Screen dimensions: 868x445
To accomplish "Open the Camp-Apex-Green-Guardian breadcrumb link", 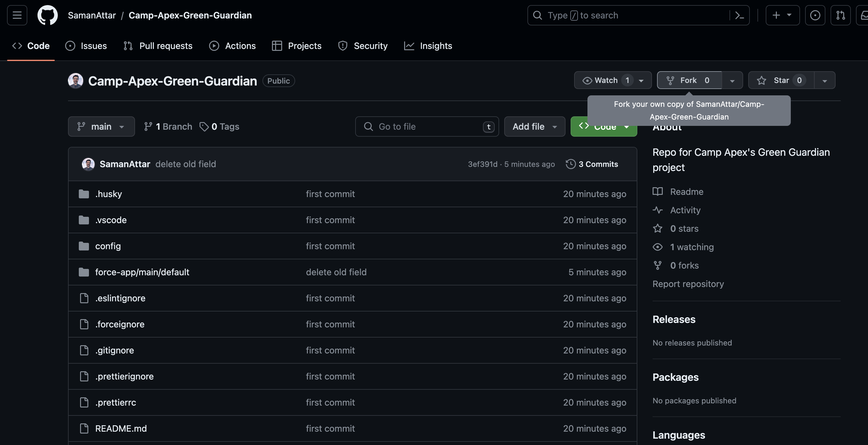I will point(190,15).
